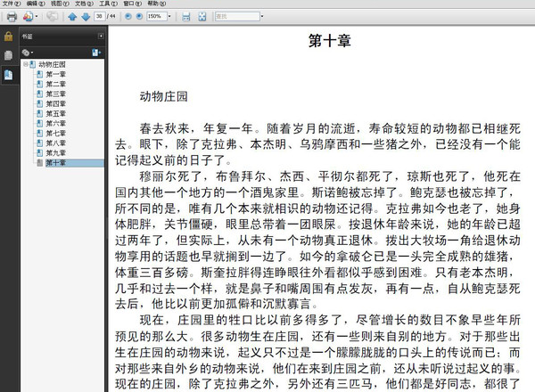
Task: Click the paragraph starting 穆丽尔死了
Action: (317, 241)
